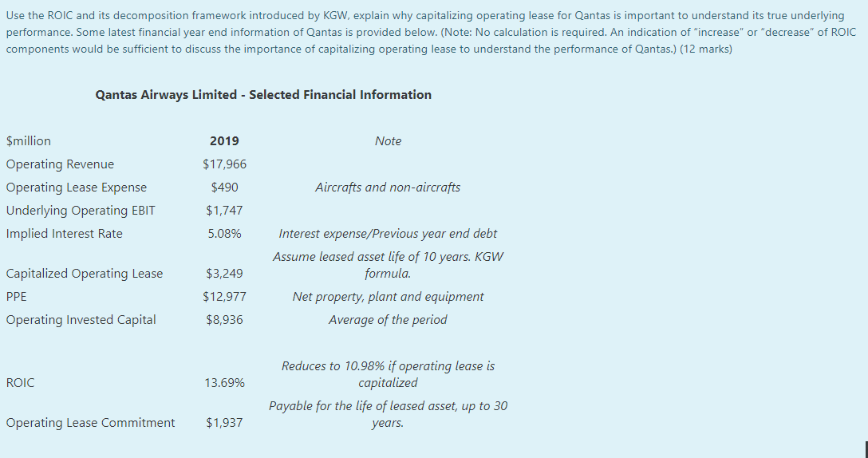Select the Operating Revenue row label
Viewport: 868px width, 458px height.
click(x=60, y=164)
